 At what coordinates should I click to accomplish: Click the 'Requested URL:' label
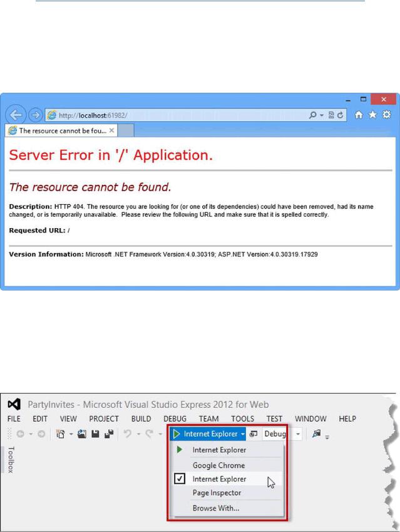click(38, 231)
